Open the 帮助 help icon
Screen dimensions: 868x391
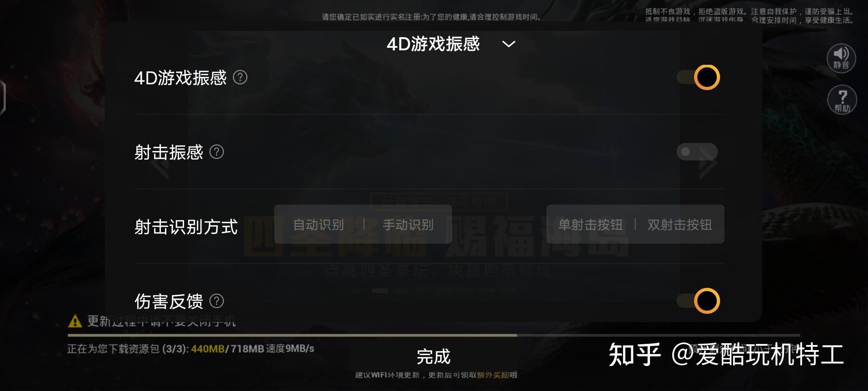point(842,100)
